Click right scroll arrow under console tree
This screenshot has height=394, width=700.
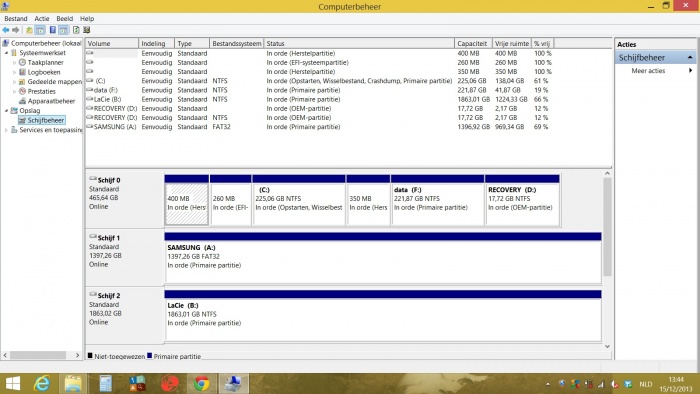[77, 355]
